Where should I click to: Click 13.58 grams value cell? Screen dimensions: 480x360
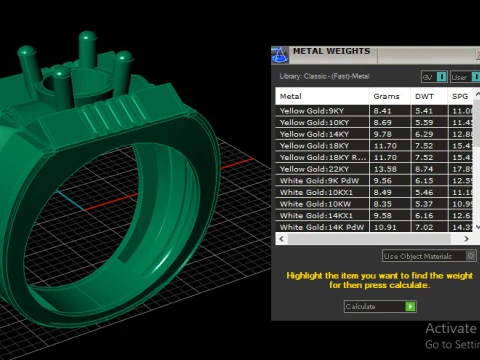click(x=390, y=169)
